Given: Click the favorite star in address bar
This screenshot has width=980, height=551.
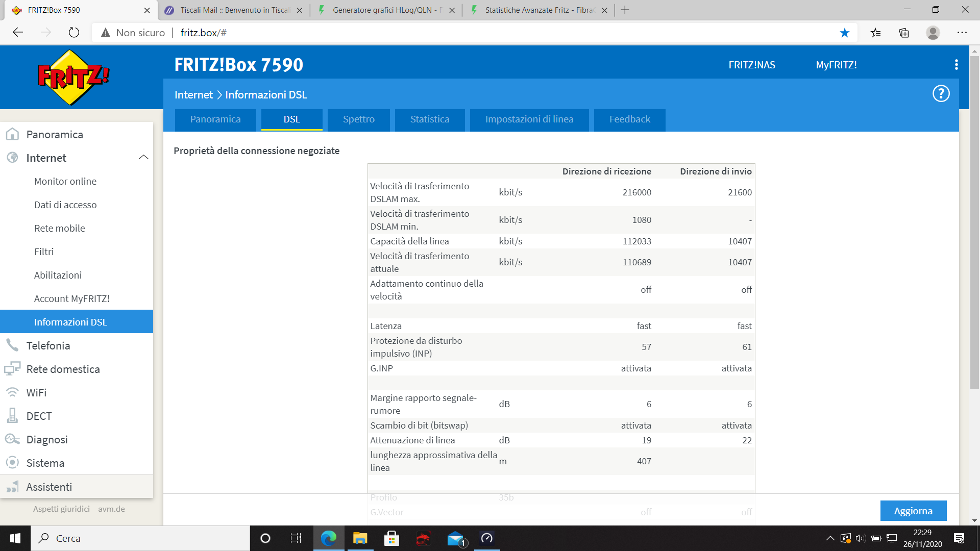Looking at the screenshot, I should (x=845, y=33).
